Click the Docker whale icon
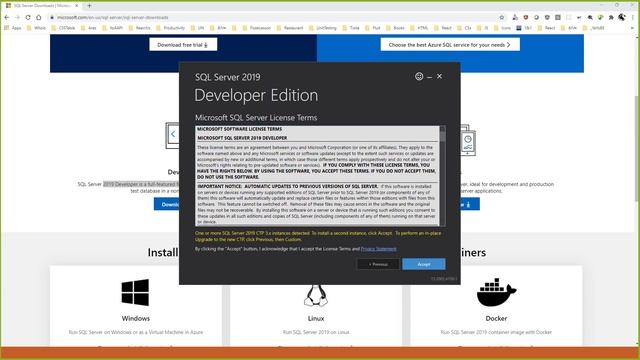 coord(496,292)
